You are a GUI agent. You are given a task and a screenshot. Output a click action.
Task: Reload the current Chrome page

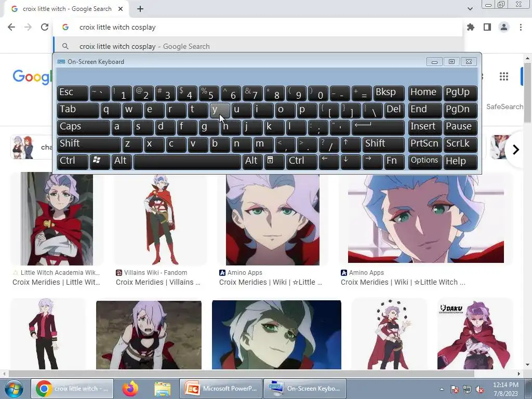tap(45, 27)
